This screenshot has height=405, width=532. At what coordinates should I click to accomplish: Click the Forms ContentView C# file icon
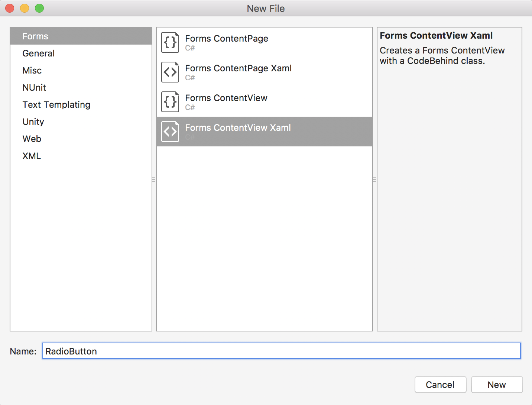pyautogui.click(x=170, y=102)
